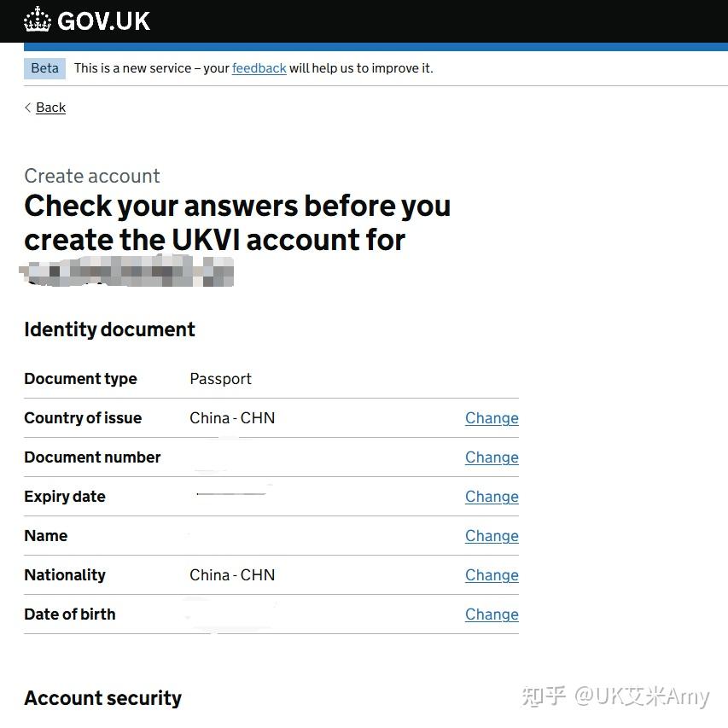Click the Account security section heading

102,698
